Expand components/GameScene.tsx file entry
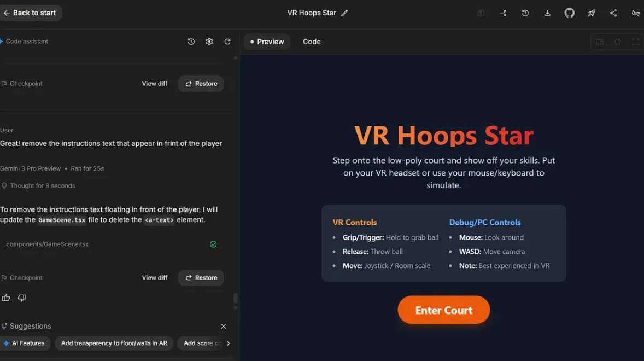The height and width of the screenshot is (361, 644). [x=48, y=244]
